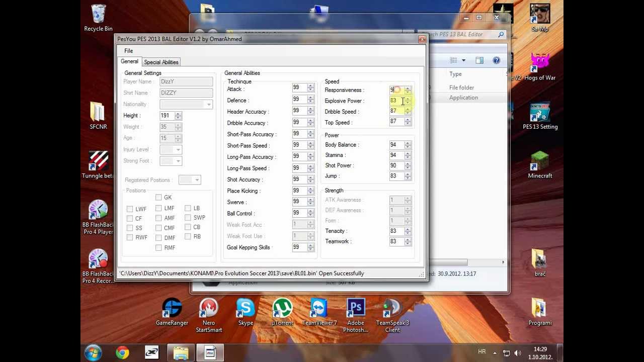Click the Body Balance stepper arrows
Screen dimensions: 644x362
click(408, 145)
